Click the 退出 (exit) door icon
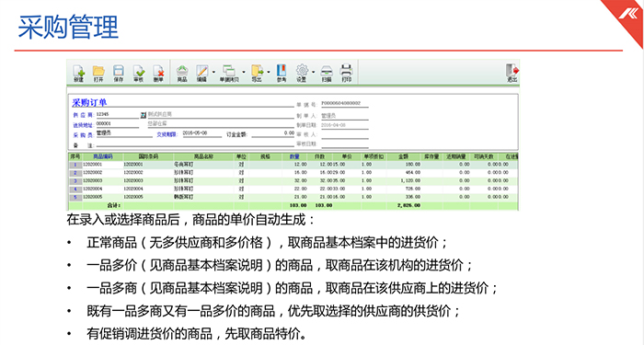 point(512,74)
